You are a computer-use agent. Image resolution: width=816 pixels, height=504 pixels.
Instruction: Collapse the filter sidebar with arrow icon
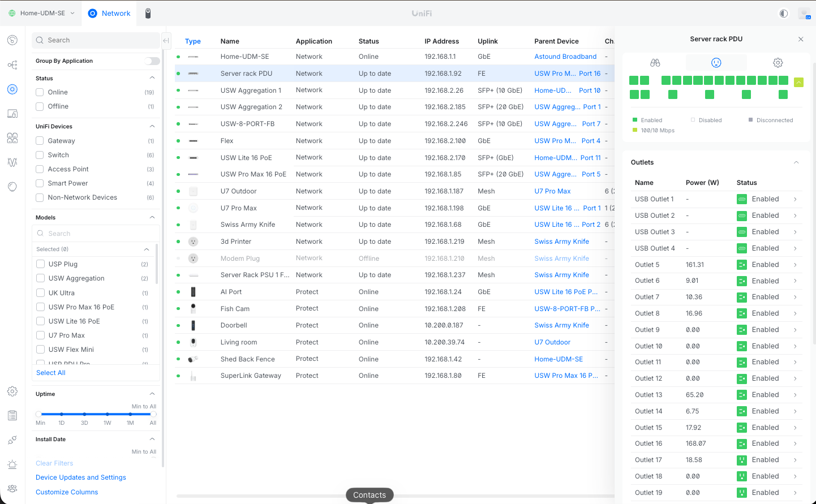[166, 41]
